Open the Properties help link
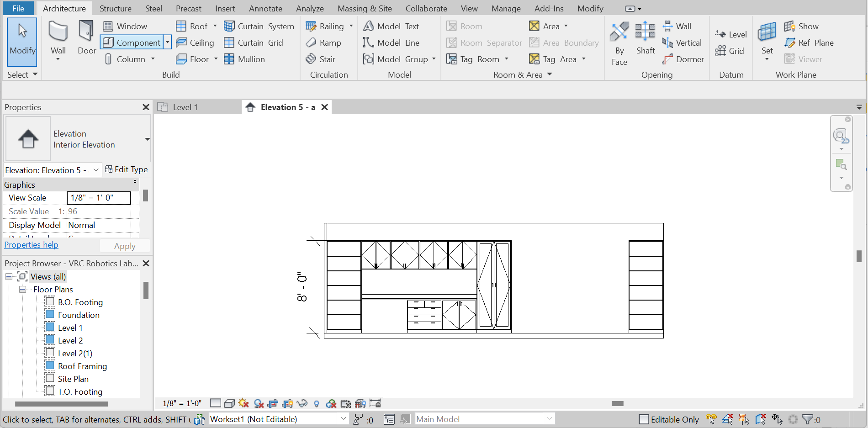Viewport: 868px width, 428px height. (31, 245)
